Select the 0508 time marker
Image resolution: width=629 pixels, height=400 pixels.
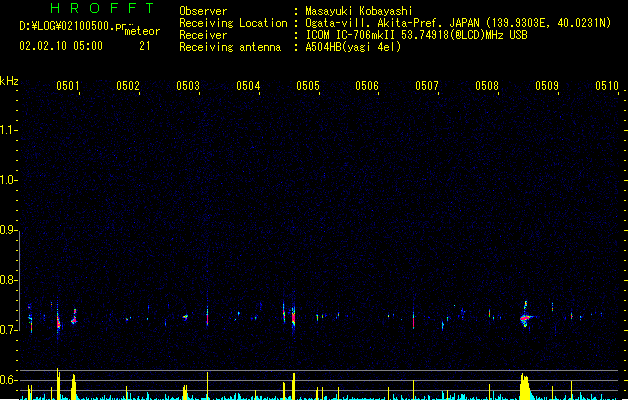(487, 86)
